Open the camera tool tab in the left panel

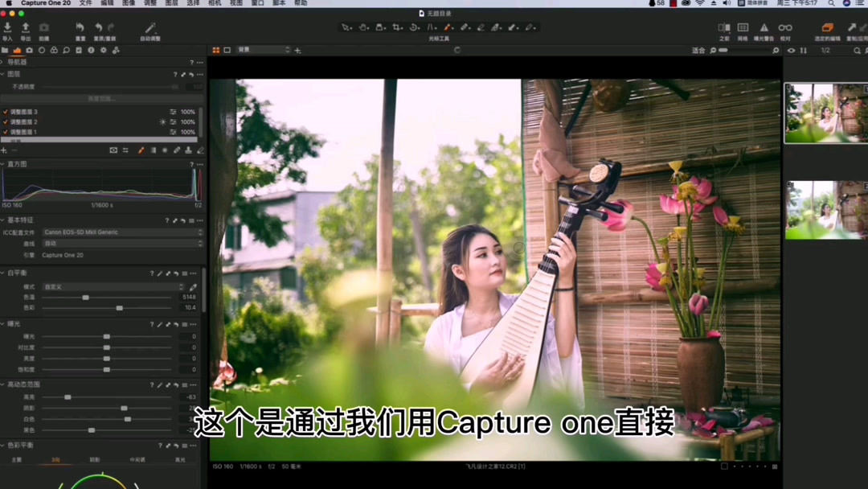tap(29, 50)
